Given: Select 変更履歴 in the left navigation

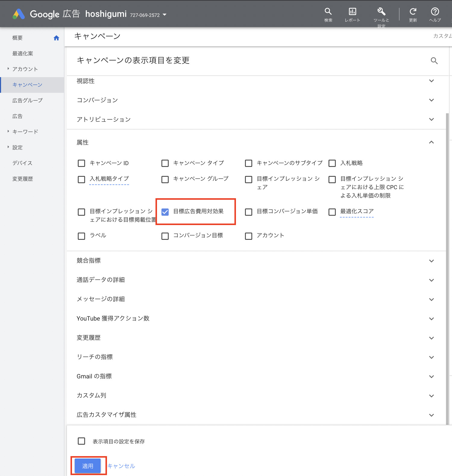Looking at the screenshot, I should coord(23,179).
